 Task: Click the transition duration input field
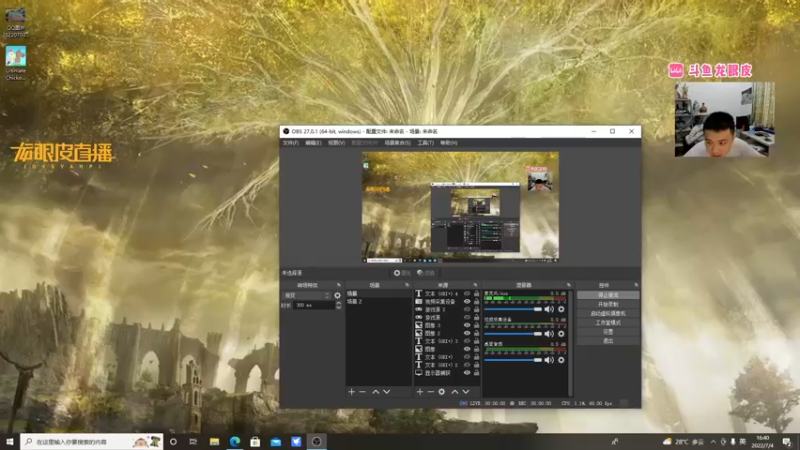(314, 305)
